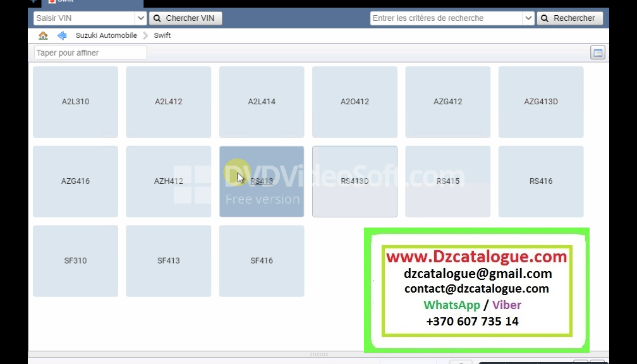Click the Suzuki logo on the Swift tab
Image resolution: width=637 pixels, height=364 pixels.
pyautogui.click(x=52, y=2)
